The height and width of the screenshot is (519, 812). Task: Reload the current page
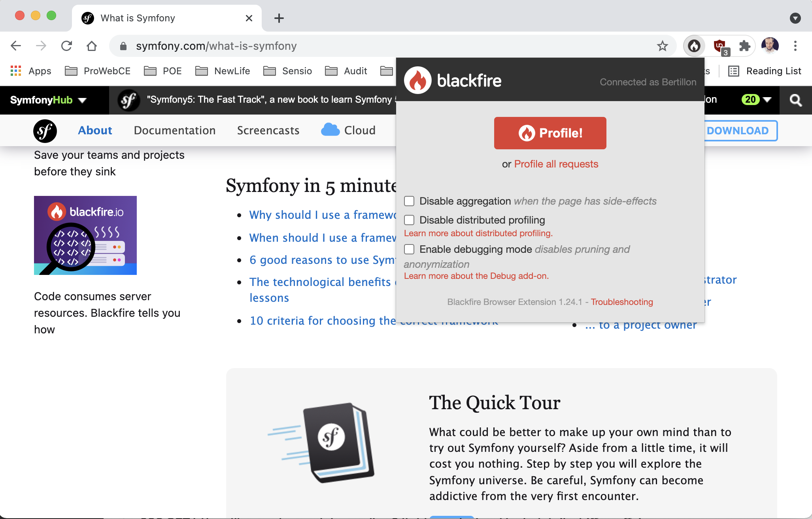click(x=66, y=46)
